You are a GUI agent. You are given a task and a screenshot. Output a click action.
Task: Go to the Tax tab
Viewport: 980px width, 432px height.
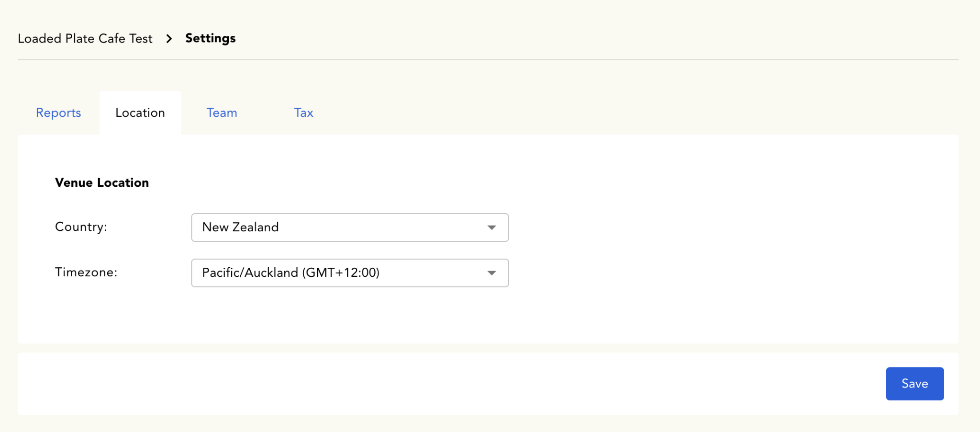[x=303, y=113]
